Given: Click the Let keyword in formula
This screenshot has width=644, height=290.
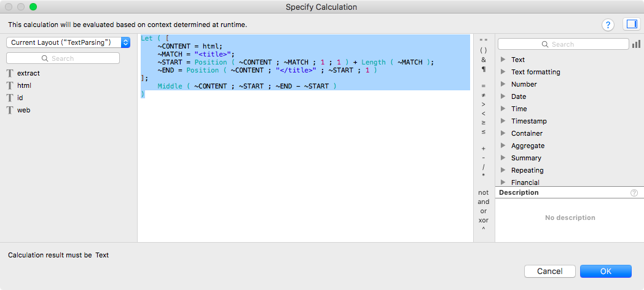Looking at the screenshot, I should pos(147,38).
